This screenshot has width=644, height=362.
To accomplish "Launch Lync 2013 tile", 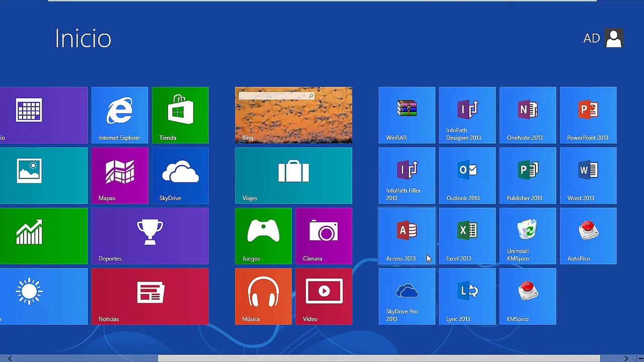I will pos(467,296).
